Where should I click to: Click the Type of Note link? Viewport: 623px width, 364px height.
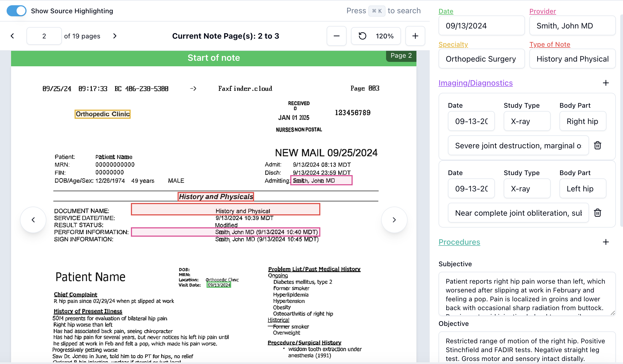(550, 44)
